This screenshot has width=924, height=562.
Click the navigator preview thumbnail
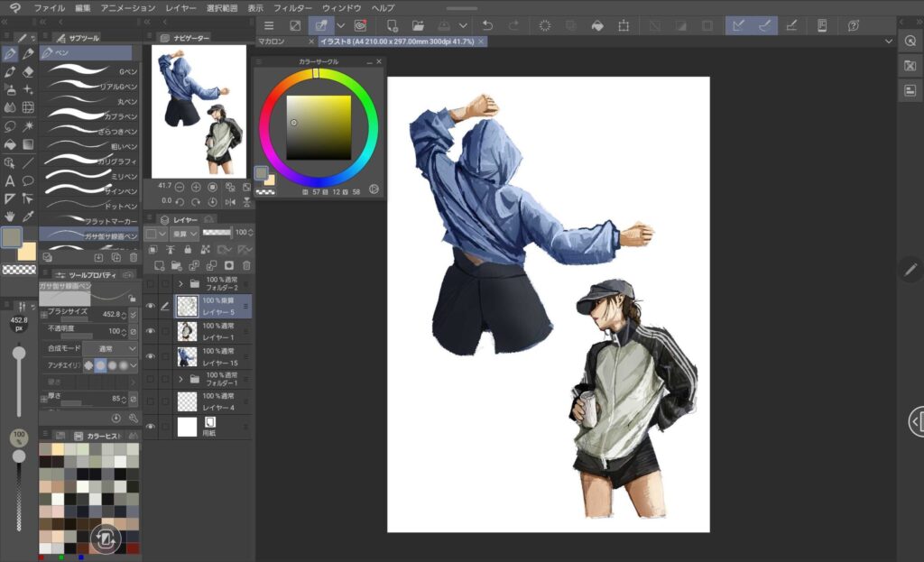pyautogui.click(x=199, y=111)
